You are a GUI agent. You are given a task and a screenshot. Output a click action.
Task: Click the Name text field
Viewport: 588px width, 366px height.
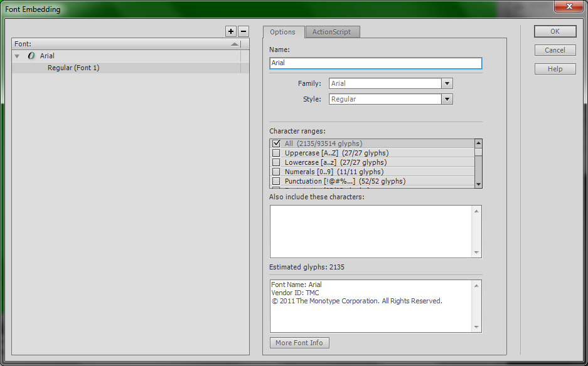(x=375, y=63)
